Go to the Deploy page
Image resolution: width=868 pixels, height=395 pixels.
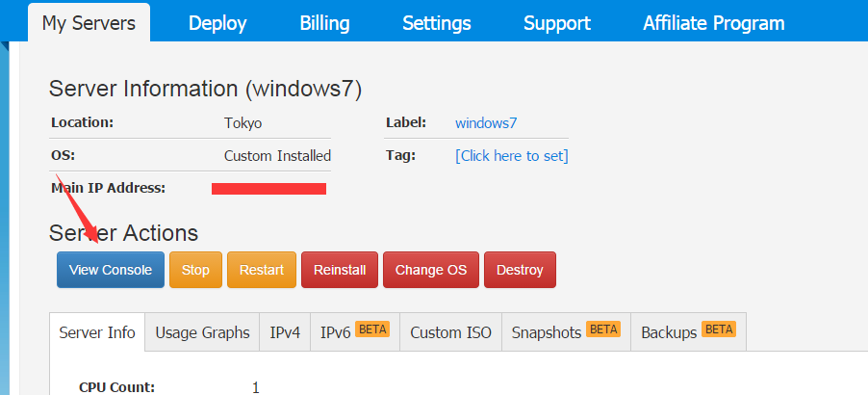point(217,23)
